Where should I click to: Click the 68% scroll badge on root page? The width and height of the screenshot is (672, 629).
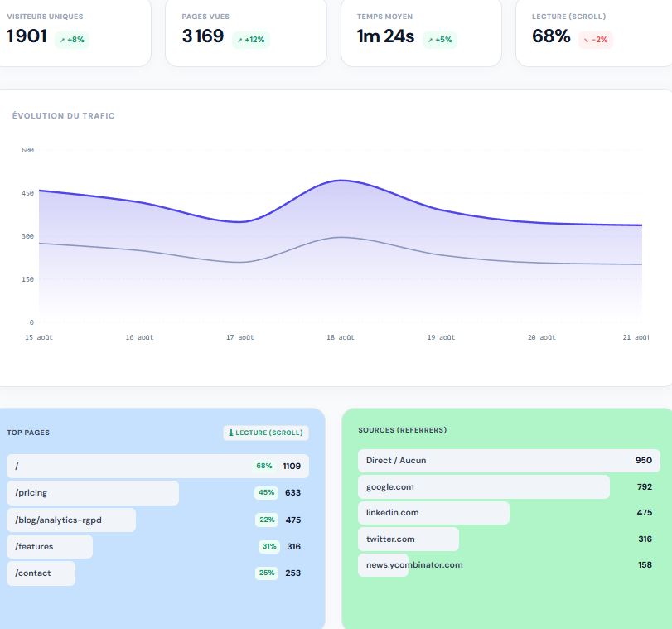coord(264,466)
